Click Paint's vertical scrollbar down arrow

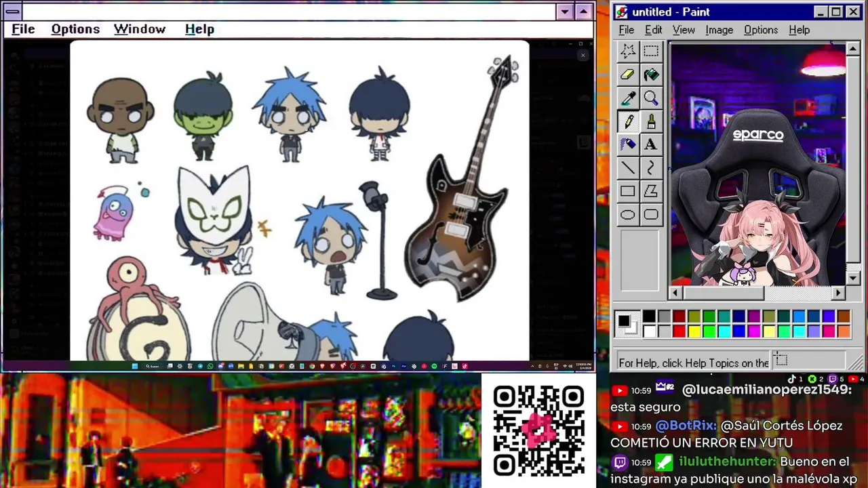[852, 279]
